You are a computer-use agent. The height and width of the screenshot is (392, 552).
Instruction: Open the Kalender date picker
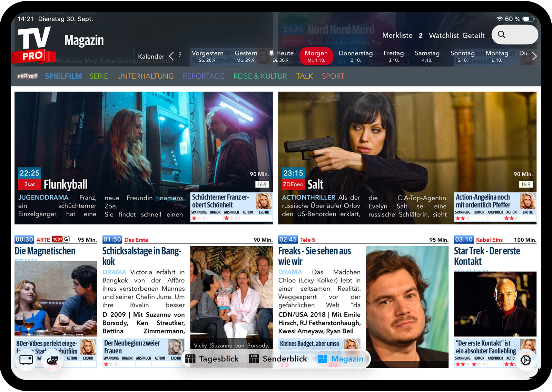tap(151, 57)
